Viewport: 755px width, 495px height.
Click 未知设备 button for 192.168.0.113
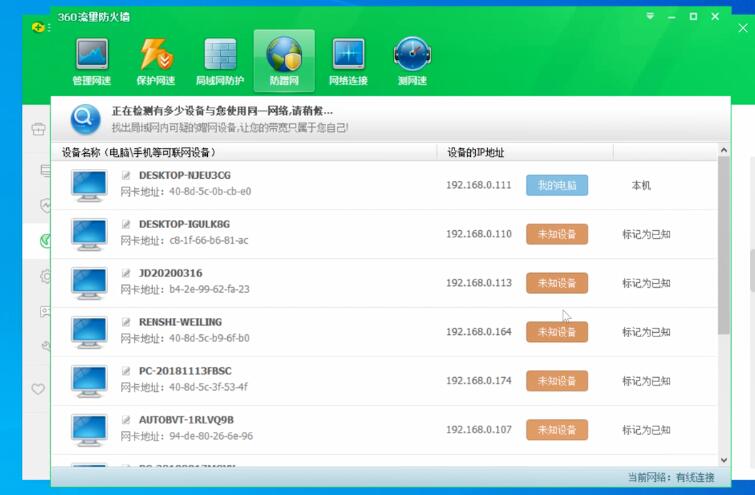557,283
